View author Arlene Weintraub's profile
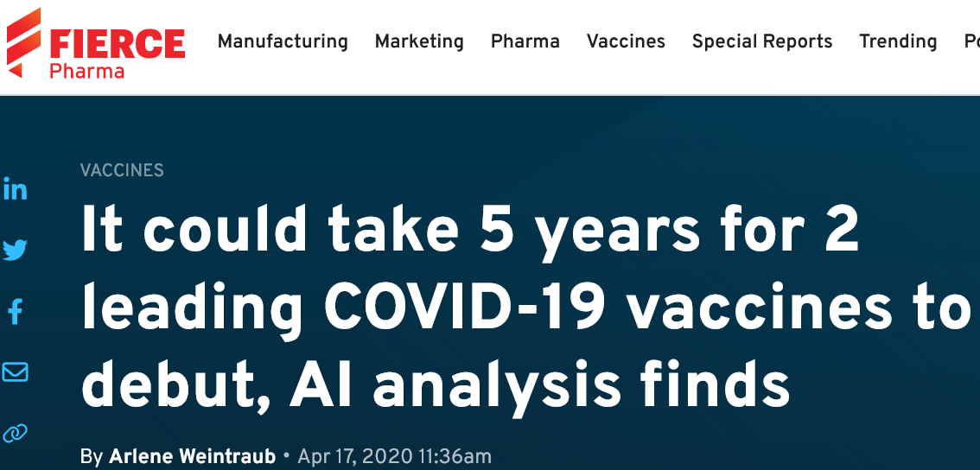The width and height of the screenshot is (980, 470). (x=192, y=456)
